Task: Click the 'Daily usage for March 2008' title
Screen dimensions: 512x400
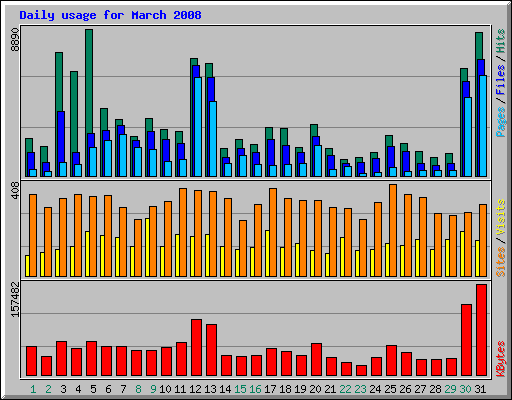Action: 110,15
